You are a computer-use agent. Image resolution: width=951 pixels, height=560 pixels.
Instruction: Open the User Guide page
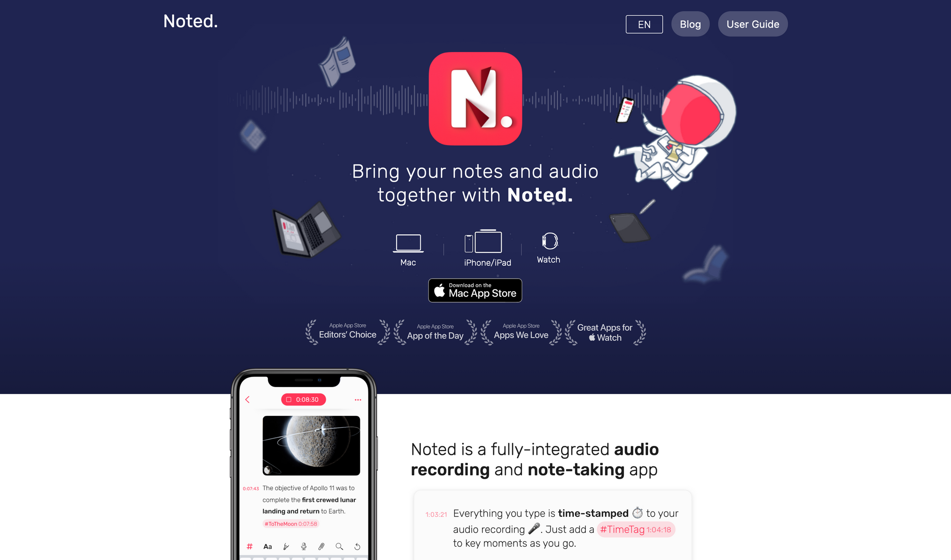pyautogui.click(x=753, y=23)
